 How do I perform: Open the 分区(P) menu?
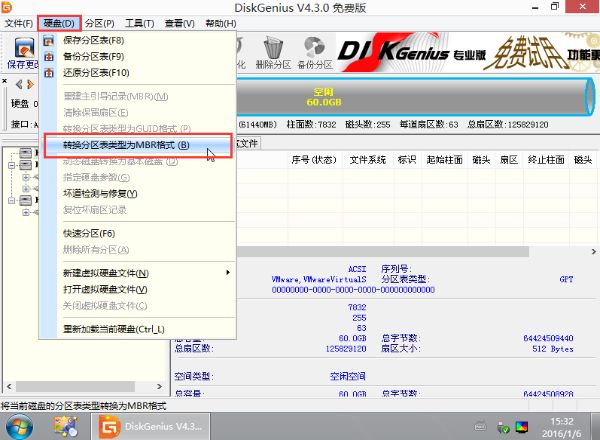(99, 23)
